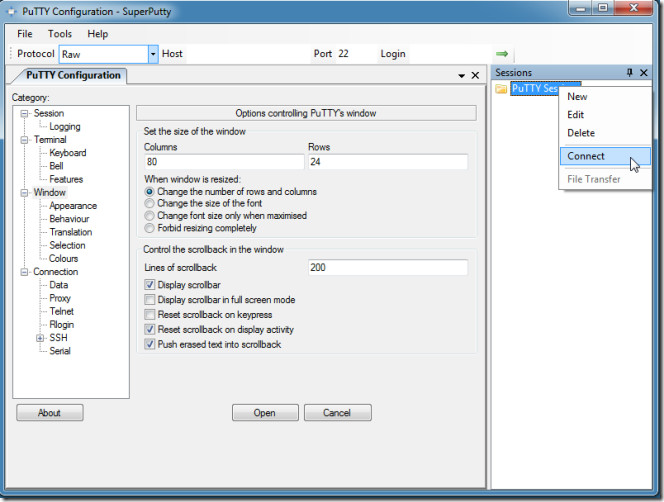Select Bell in category tree

[x=56, y=166]
